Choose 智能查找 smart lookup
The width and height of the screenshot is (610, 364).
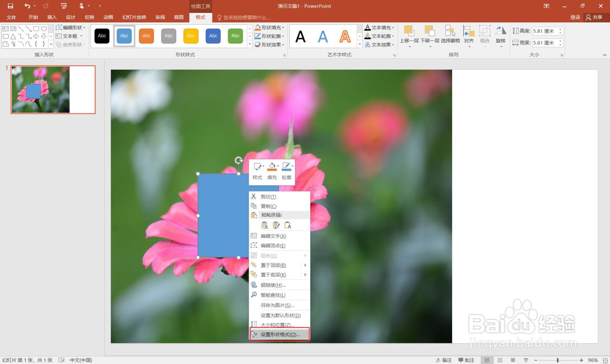(279, 295)
